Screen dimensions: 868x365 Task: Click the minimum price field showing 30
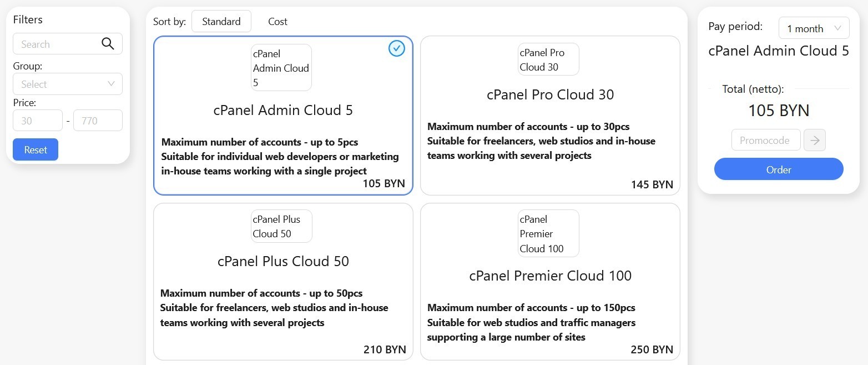(x=38, y=121)
